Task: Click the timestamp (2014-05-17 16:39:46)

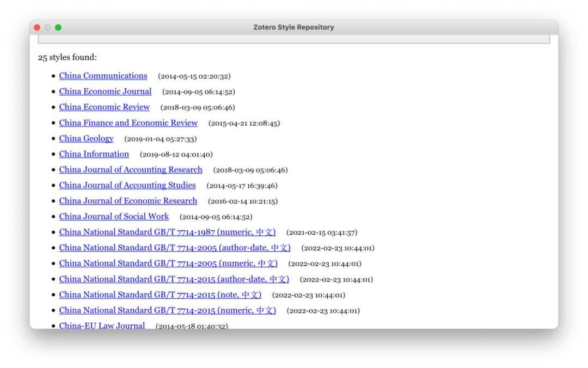Action: [x=242, y=186]
